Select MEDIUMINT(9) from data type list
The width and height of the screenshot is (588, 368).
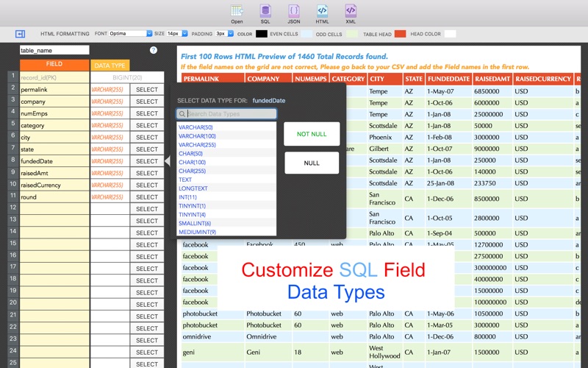click(226, 232)
